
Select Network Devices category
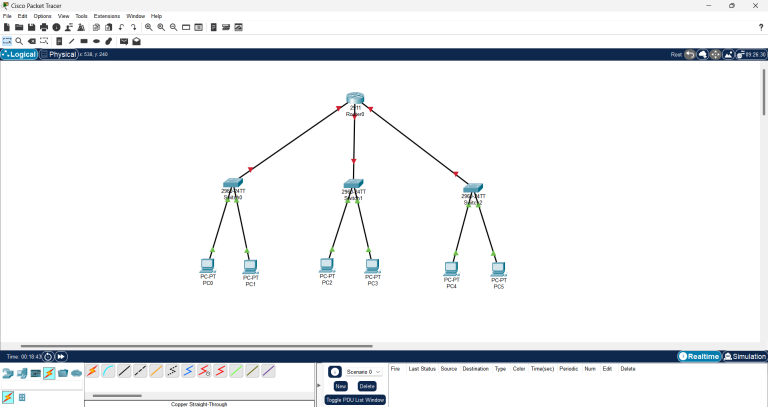tap(7, 373)
